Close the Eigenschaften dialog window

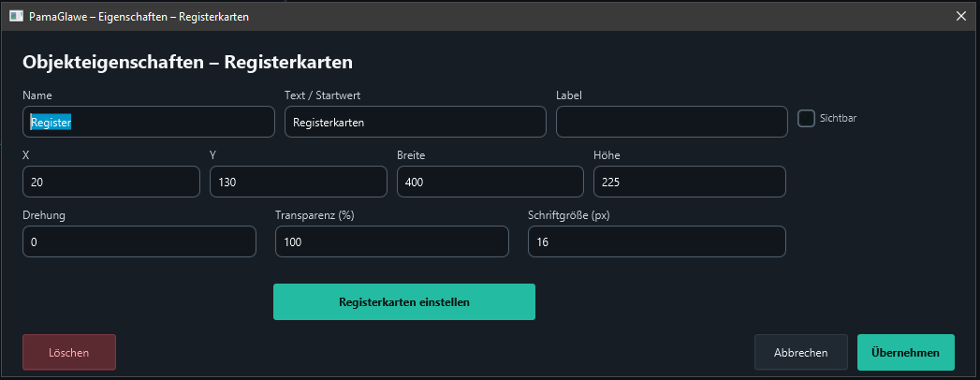[961, 16]
